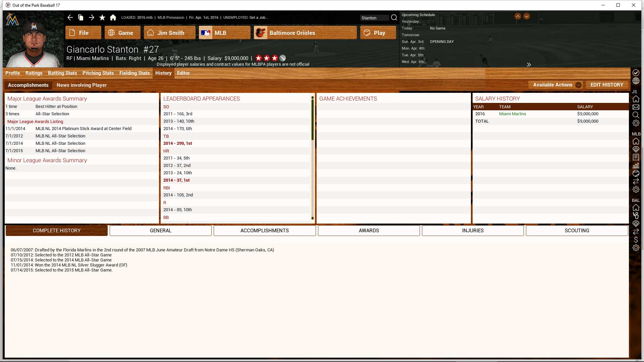Open the JS mail envelope icon

636,107
